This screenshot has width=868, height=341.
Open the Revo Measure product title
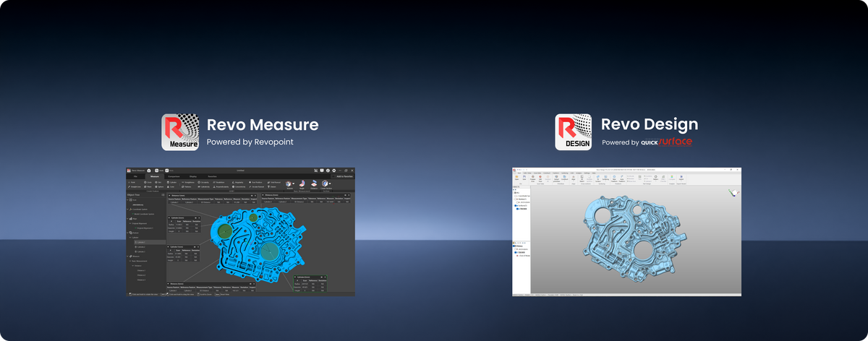pyautogui.click(x=263, y=125)
